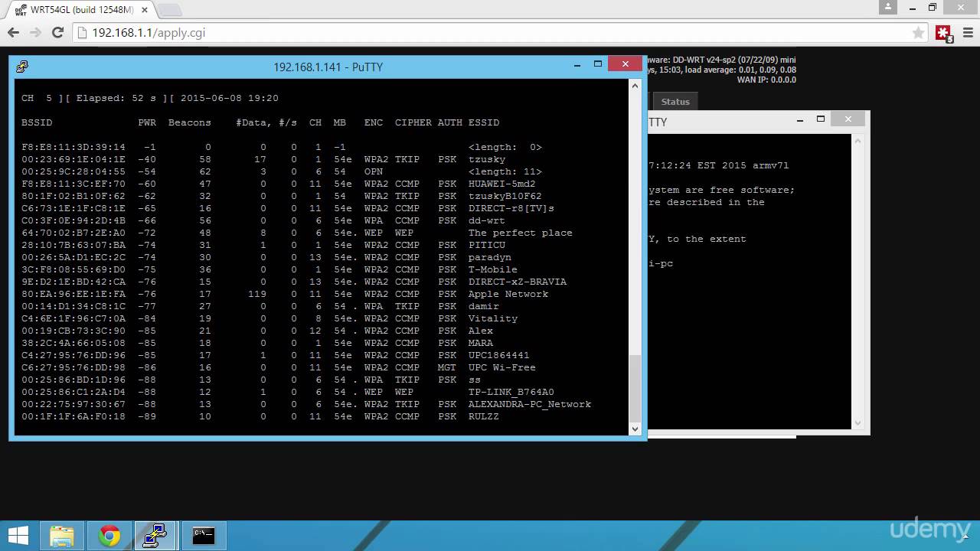
Task: Click the BSSID column header
Action: (37, 122)
